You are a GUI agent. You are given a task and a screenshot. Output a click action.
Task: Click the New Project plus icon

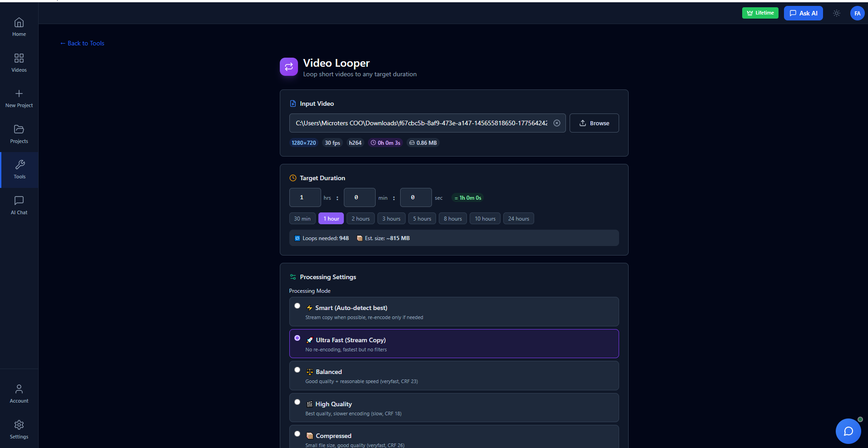[x=19, y=94]
